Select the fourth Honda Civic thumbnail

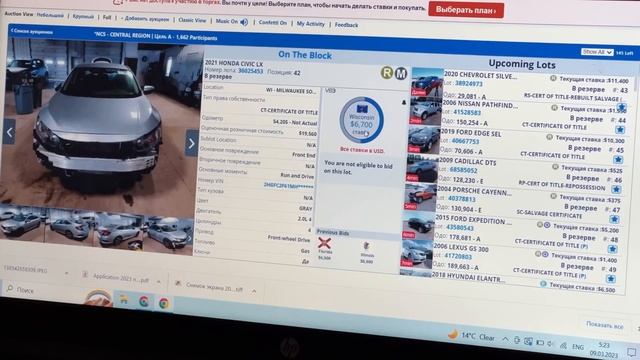click(x=169, y=236)
